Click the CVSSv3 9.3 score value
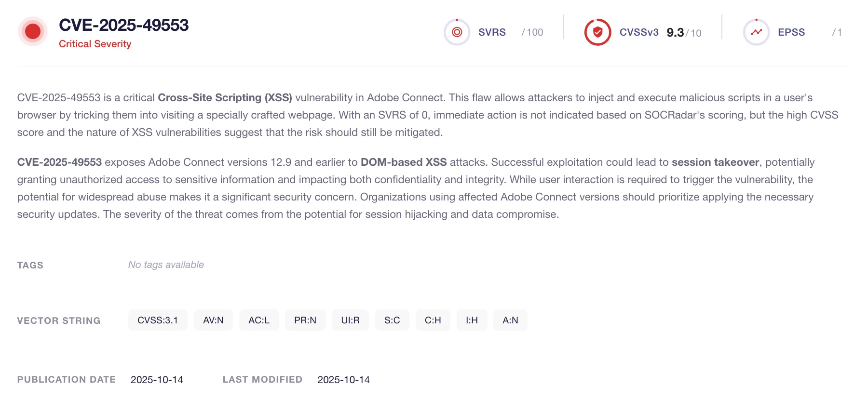 [675, 32]
